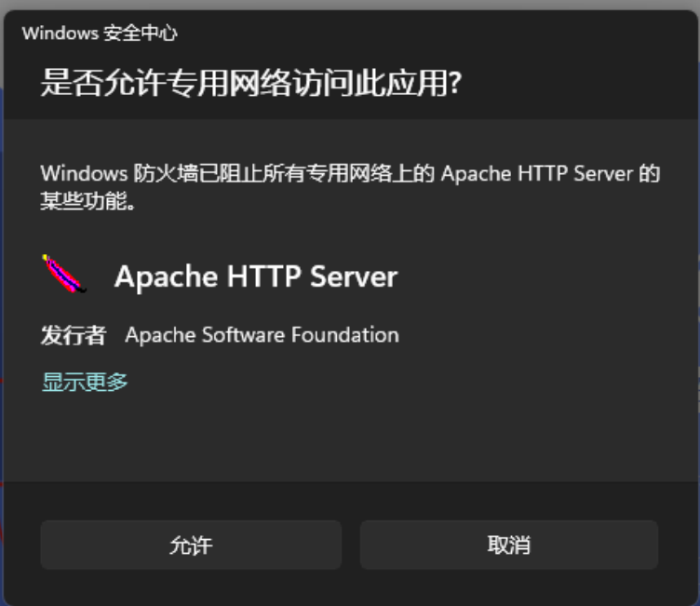Cancel the firewall access prompt

tap(508, 545)
